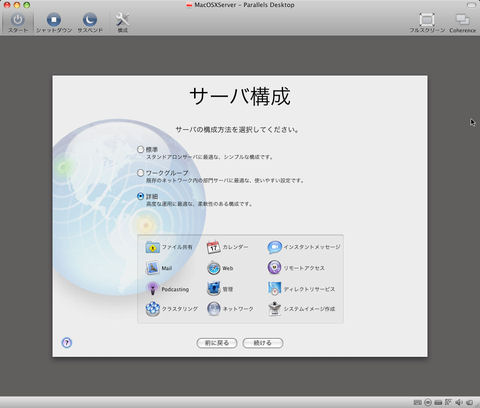
Task: Select the Standard (標準) radio button
Action: click(140, 149)
